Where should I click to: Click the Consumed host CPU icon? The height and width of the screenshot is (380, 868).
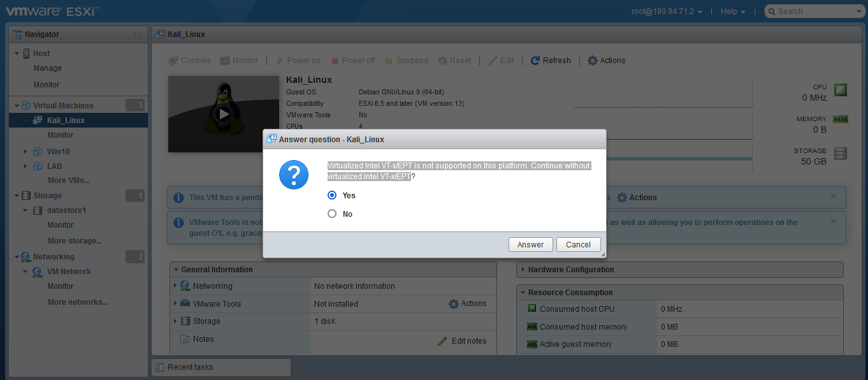tap(532, 309)
